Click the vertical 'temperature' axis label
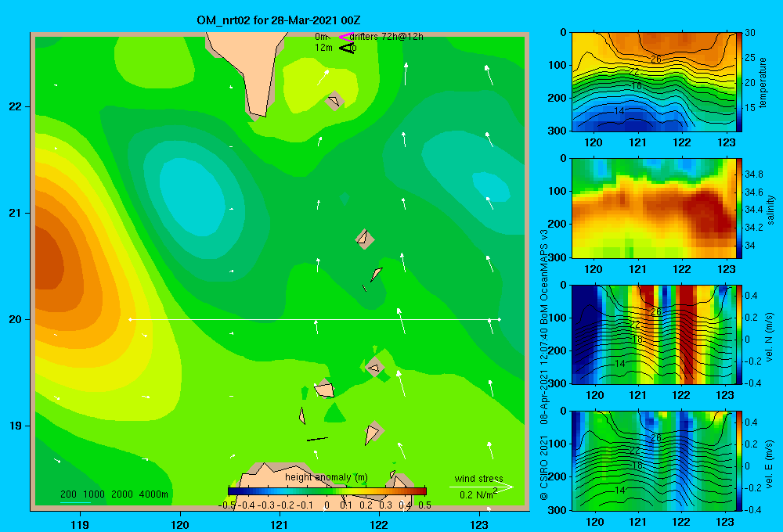The image size is (783, 532). tap(763, 82)
